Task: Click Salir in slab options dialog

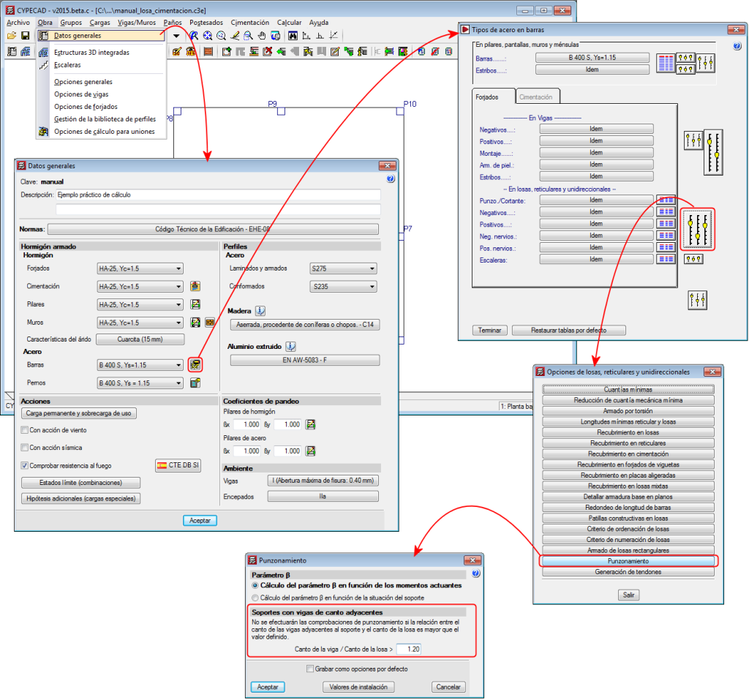Action: (628, 595)
